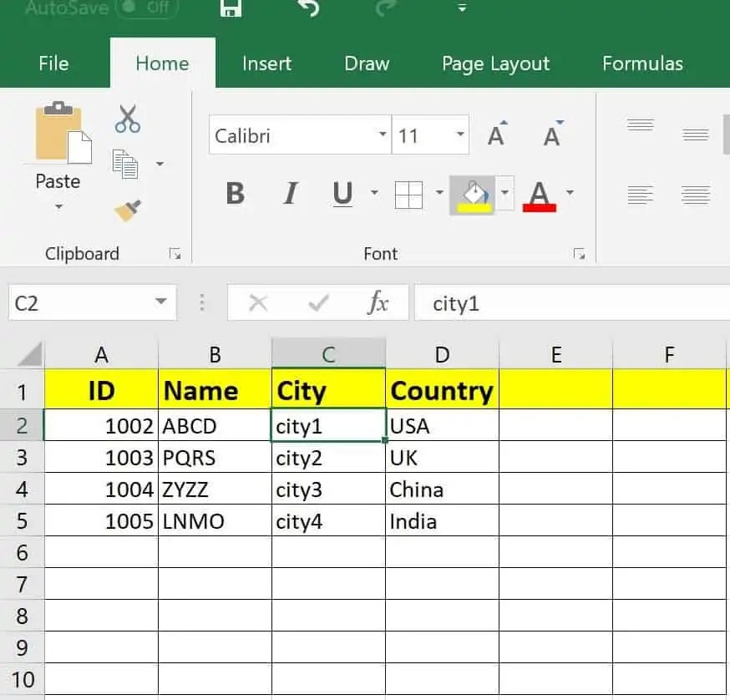Click the Select All corner triangle

29,354
